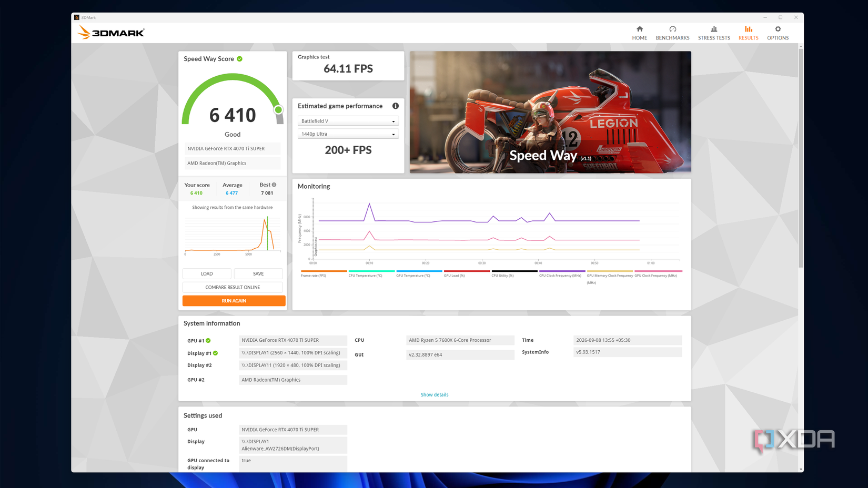868x488 pixels.
Task: Click the Alienware_AW2726DM display value
Action: [x=293, y=445]
